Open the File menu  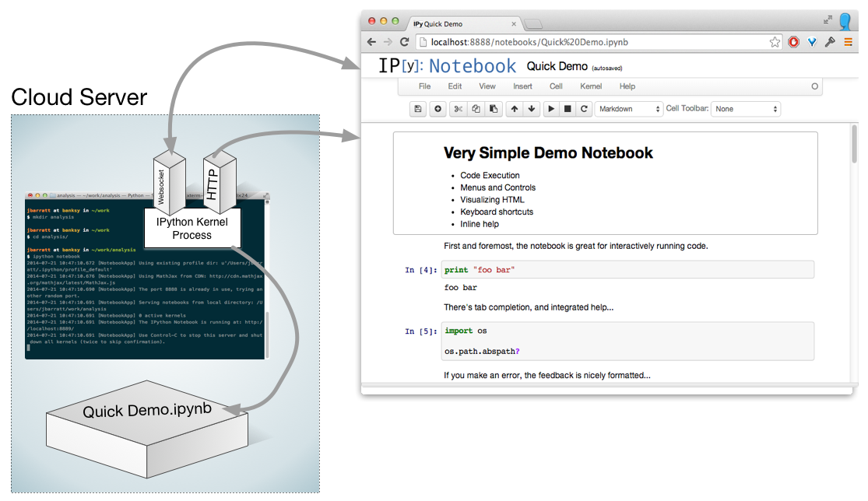tap(424, 86)
